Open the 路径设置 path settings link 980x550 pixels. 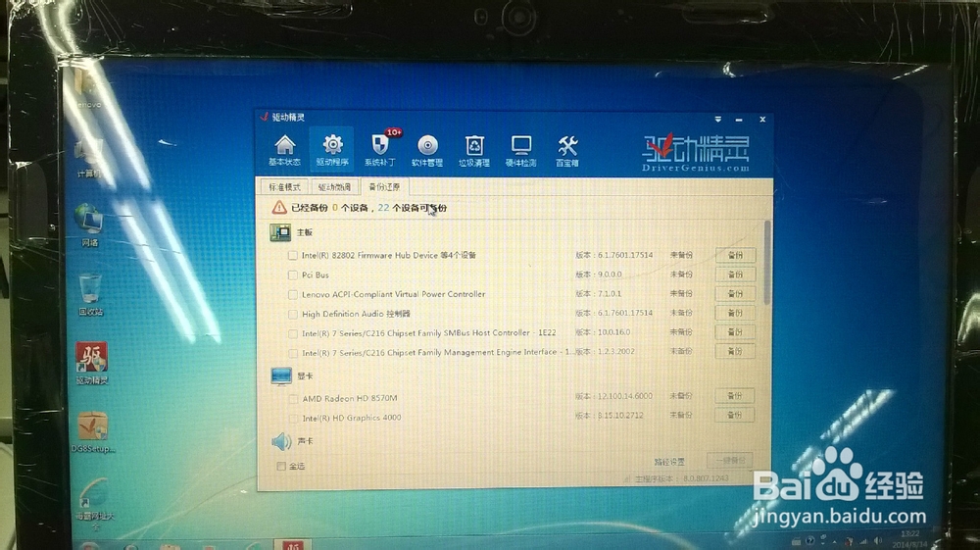pyautogui.click(x=669, y=462)
